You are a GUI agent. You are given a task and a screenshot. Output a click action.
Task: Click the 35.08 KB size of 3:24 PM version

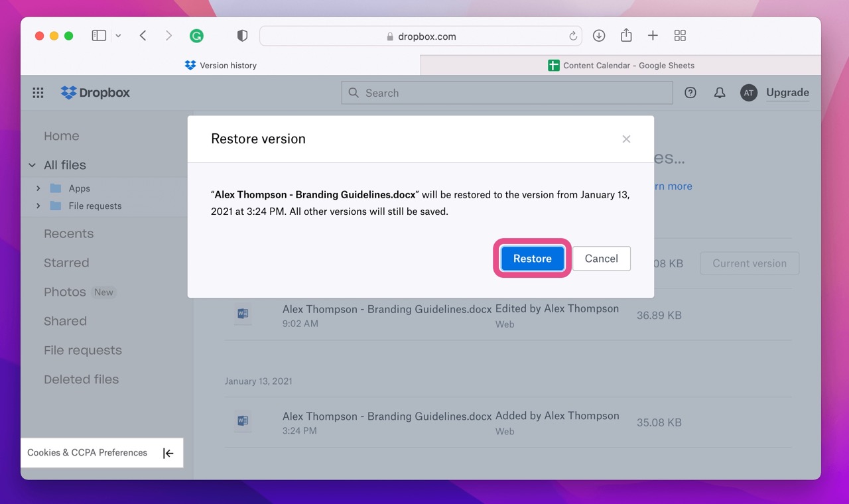point(659,422)
